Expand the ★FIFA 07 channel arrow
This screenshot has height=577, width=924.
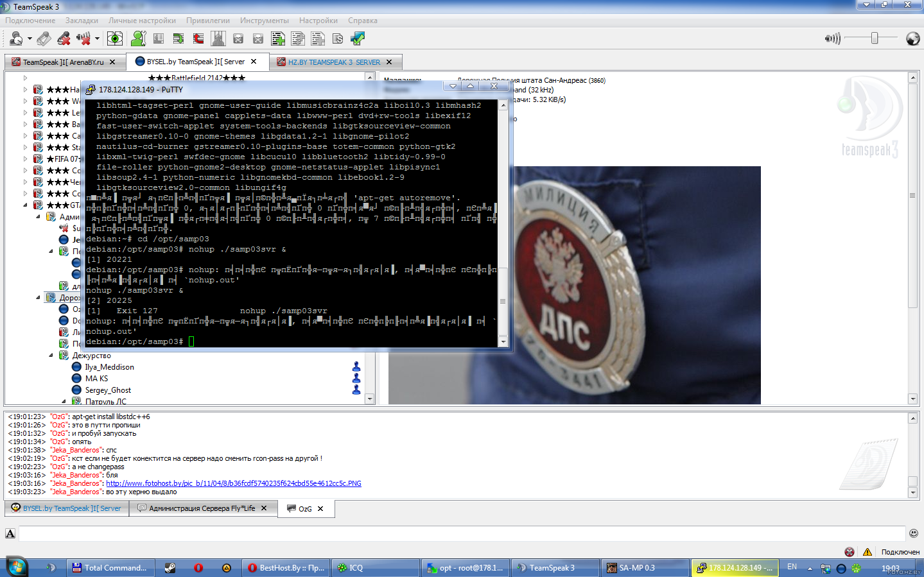click(x=26, y=159)
